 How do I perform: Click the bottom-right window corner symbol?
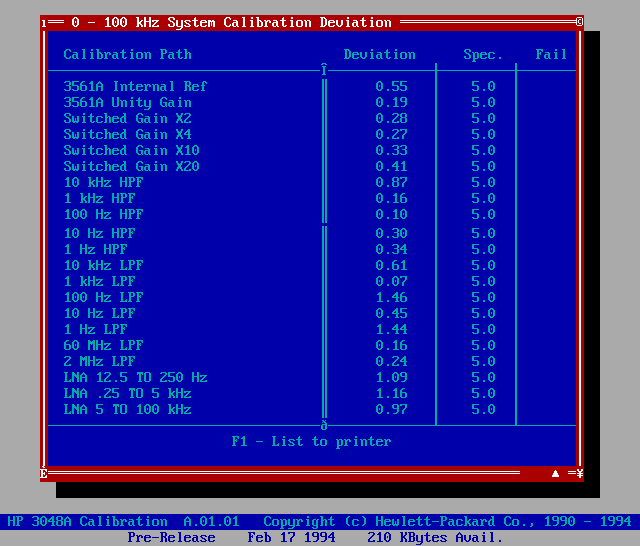pyautogui.click(x=579, y=473)
